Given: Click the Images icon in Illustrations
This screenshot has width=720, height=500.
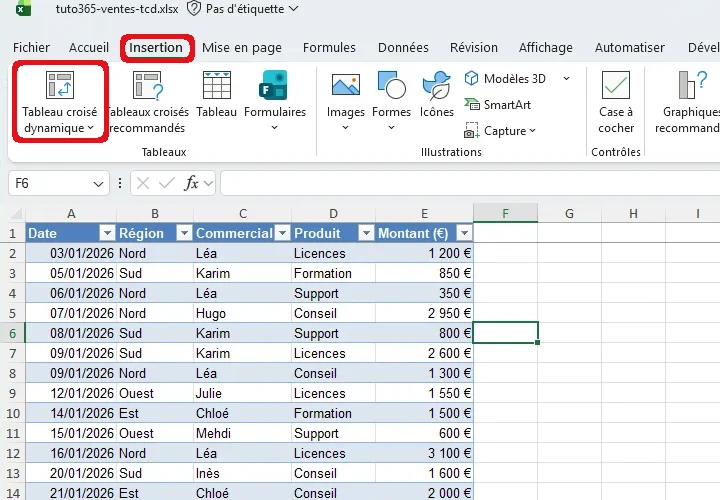Looking at the screenshot, I should [x=346, y=84].
